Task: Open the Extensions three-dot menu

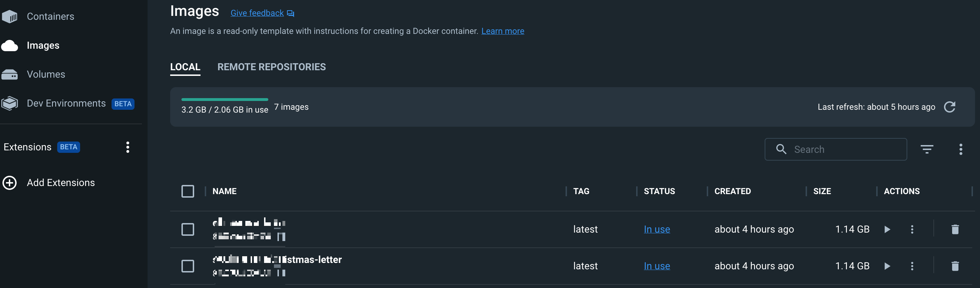Action: [x=128, y=147]
